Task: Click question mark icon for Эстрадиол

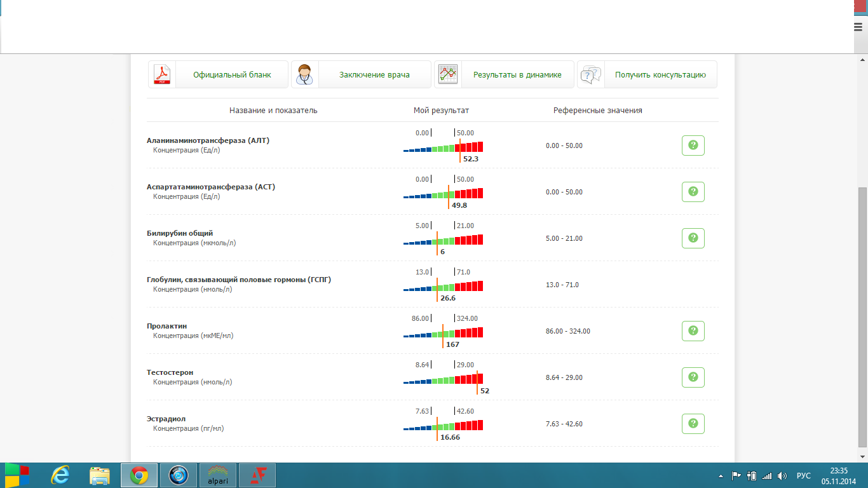Action: [x=693, y=424]
